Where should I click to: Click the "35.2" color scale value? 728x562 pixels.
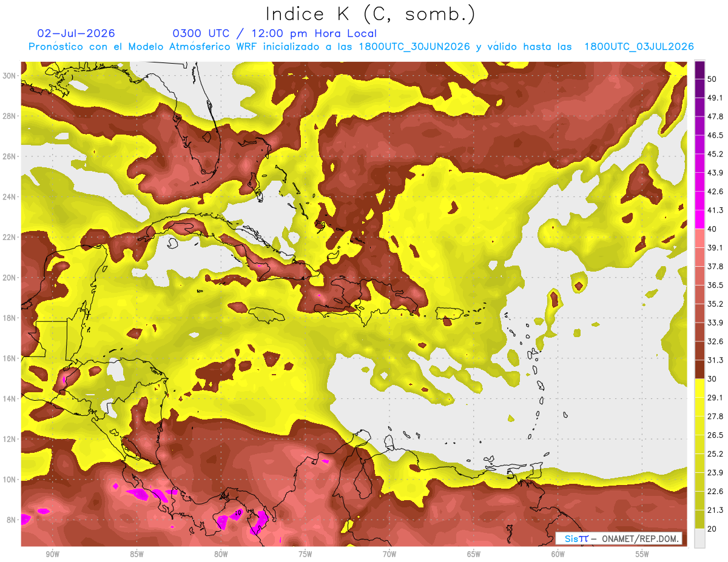tap(715, 304)
